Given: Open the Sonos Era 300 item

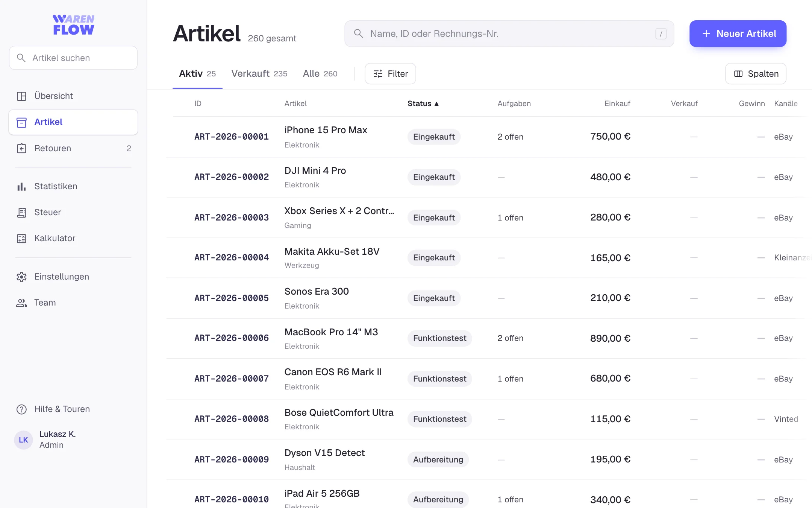Looking at the screenshot, I should (x=317, y=292).
